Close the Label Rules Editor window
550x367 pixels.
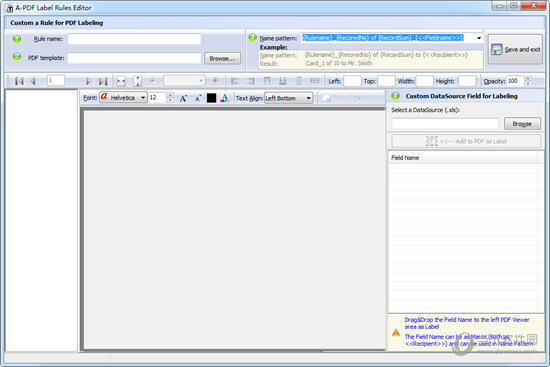(x=533, y=6)
